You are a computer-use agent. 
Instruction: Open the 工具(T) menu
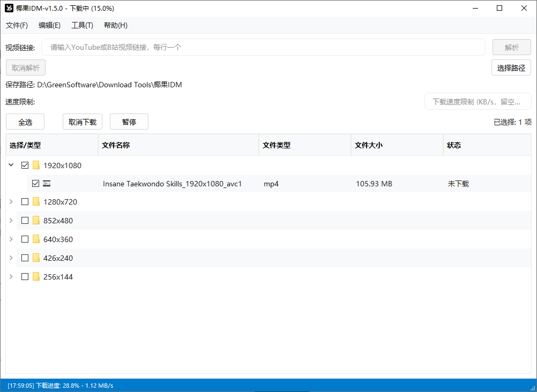pos(82,25)
